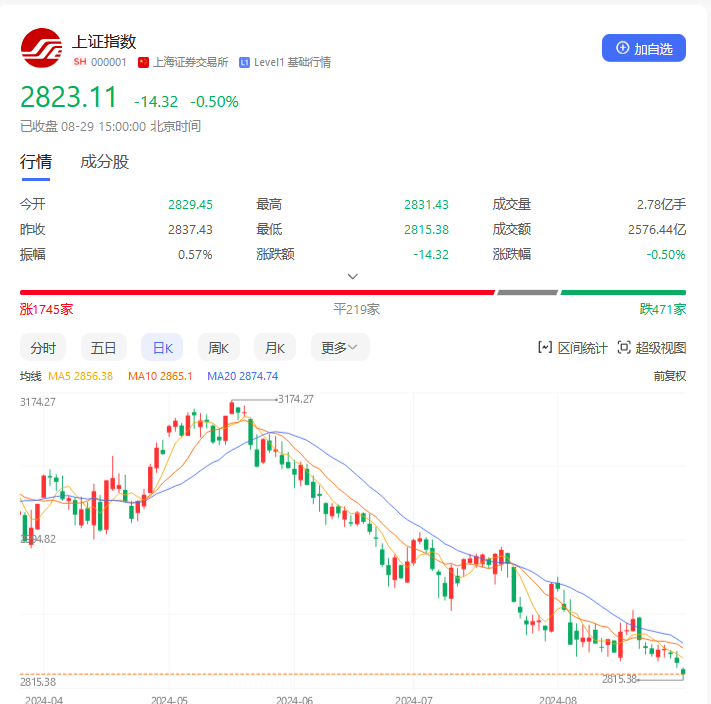Switch chart to 周K period

[x=218, y=348]
